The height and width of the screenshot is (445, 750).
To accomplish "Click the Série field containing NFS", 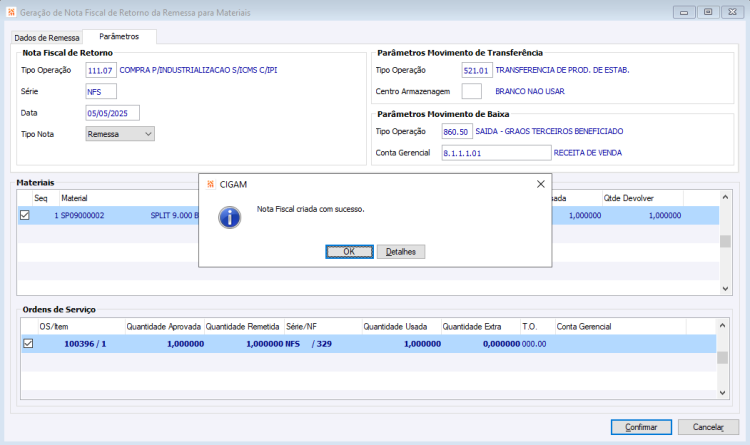I will (101, 91).
